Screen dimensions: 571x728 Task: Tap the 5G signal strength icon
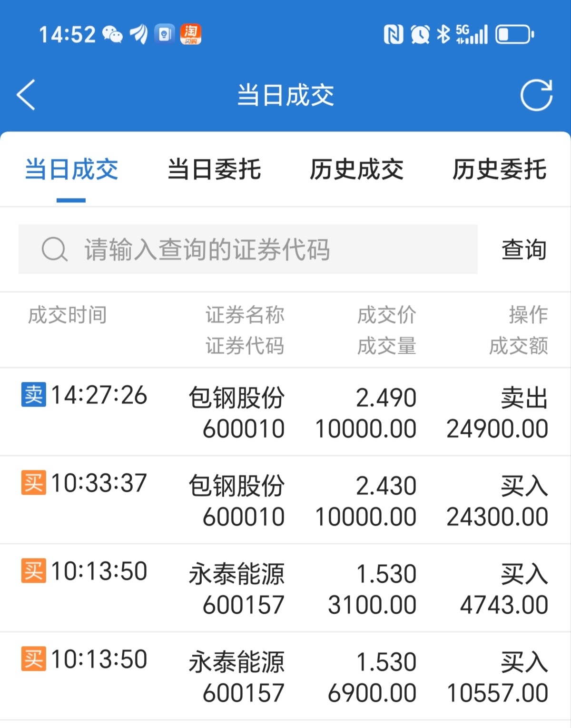472,34
